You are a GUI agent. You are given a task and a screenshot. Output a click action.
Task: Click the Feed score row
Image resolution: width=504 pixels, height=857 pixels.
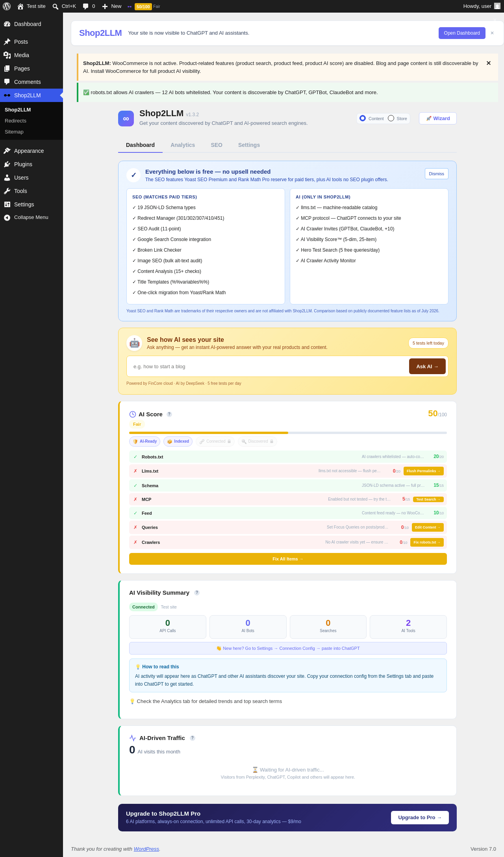(288, 513)
